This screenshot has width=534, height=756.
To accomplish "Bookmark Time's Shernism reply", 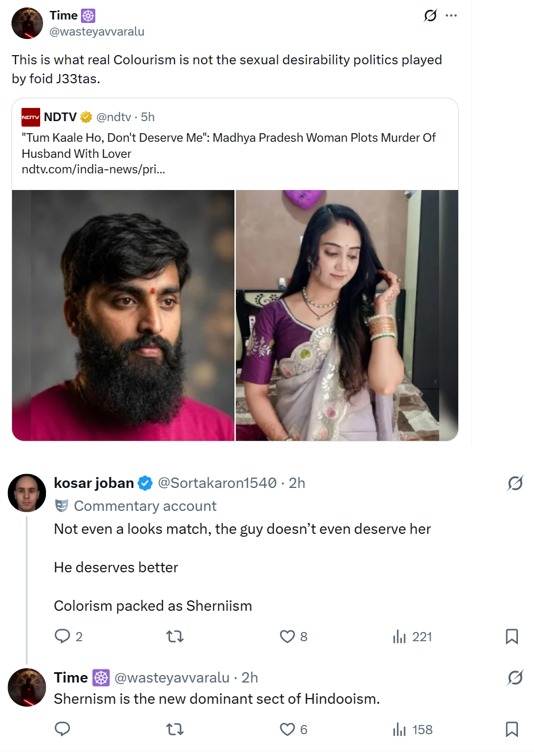I will [x=512, y=729].
